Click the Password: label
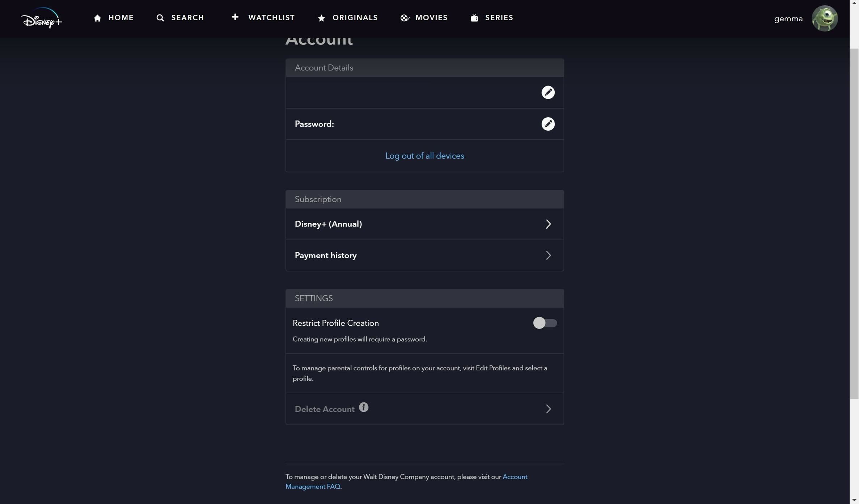This screenshot has width=859, height=504. (x=314, y=124)
